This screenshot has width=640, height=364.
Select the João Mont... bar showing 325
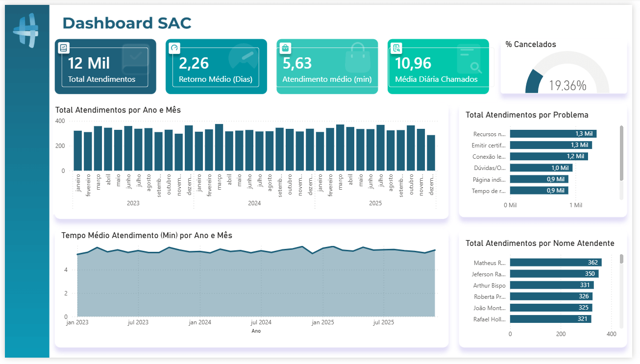pyautogui.click(x=551, y=308)
